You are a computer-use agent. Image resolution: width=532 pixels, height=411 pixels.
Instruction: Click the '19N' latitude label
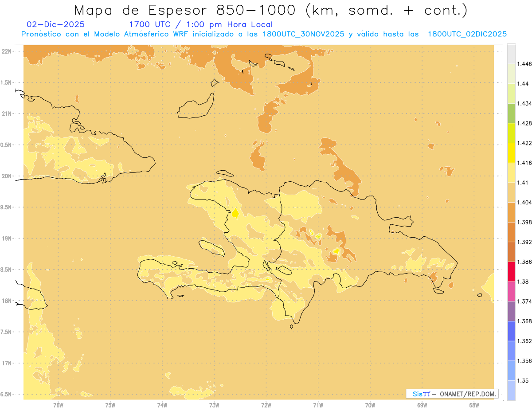point(7,239)
